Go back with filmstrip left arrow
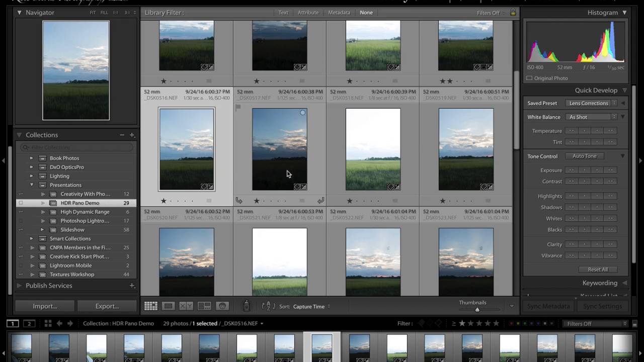644x362 pixels. coord(59,323)
